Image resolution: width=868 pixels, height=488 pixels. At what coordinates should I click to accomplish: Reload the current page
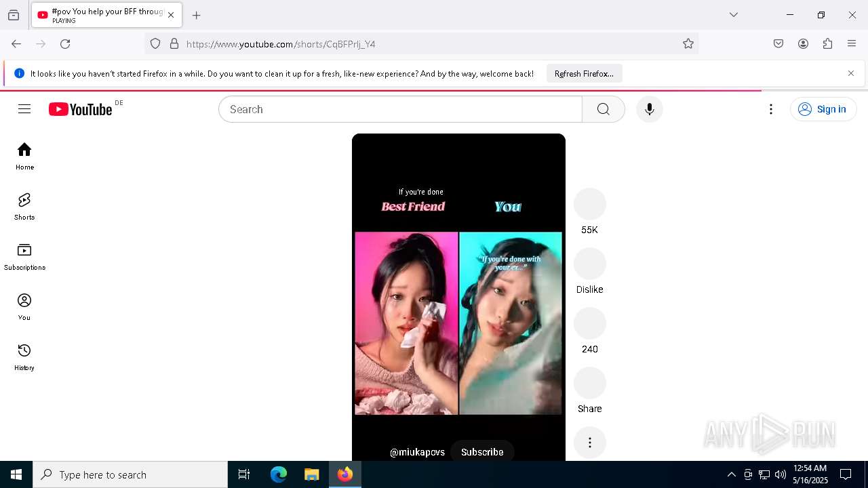click(65, 44)
